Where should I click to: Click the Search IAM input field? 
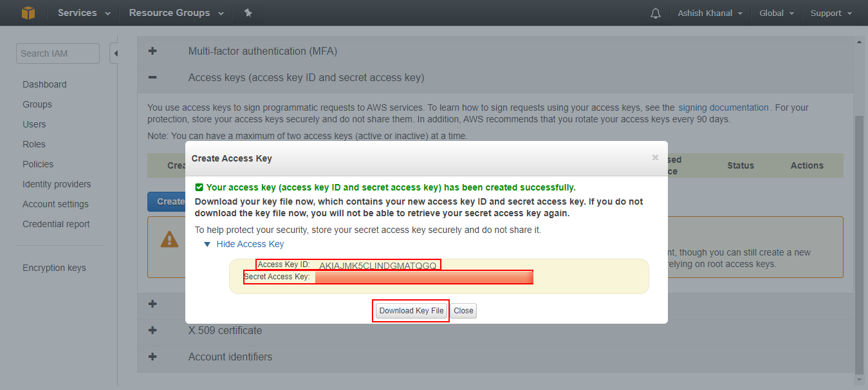58,53
